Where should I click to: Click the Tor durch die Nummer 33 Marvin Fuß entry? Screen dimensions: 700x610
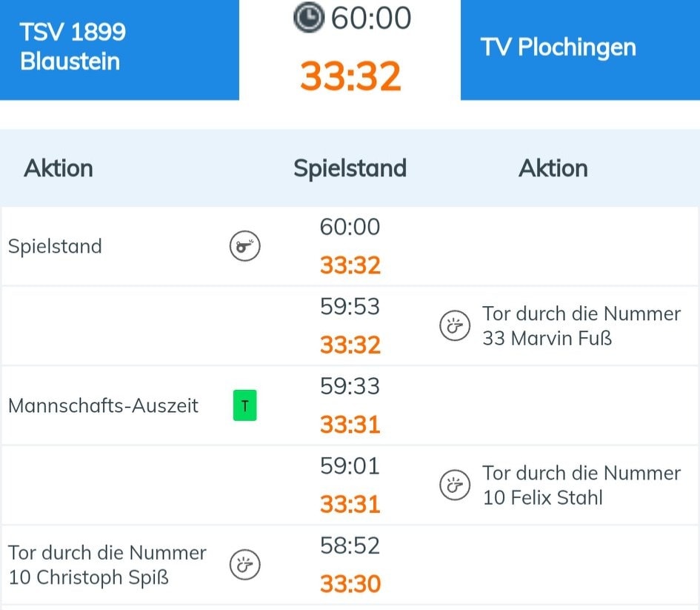[581, 326]
